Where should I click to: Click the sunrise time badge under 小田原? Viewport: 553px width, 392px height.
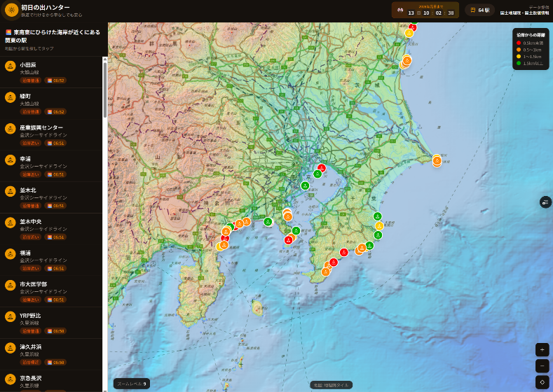(55, 80)
